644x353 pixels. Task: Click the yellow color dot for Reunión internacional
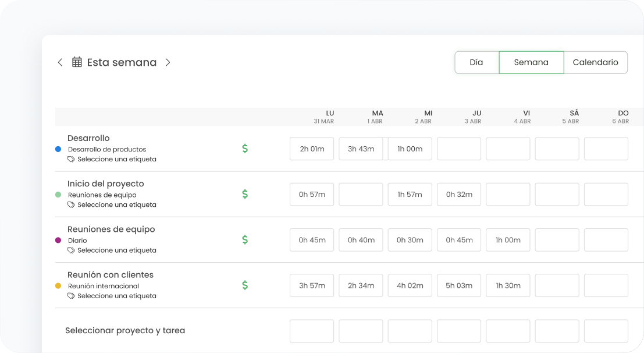(x=58, y=286)
